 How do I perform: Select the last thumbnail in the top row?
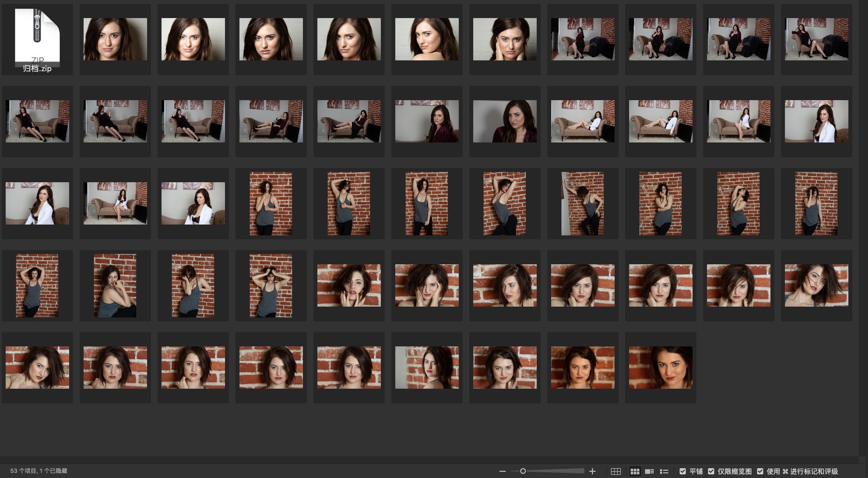tap(816, 39)
